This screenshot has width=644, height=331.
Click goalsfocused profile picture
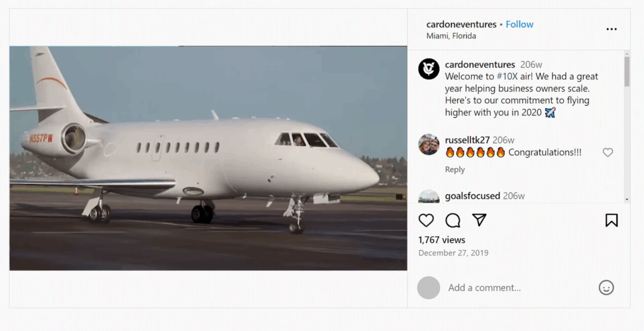click(429, 196)
